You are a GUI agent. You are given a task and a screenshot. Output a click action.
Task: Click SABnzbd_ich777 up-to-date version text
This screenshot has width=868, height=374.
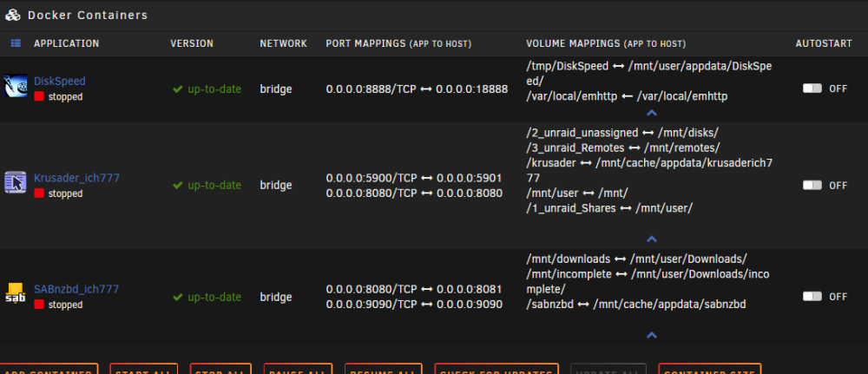214,297
